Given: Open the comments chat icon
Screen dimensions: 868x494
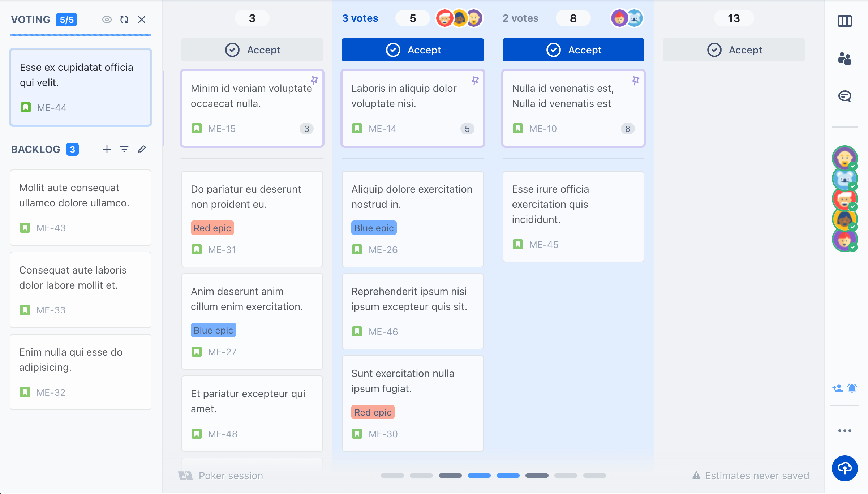Looking at the screenshot, I should pos(845,96).
